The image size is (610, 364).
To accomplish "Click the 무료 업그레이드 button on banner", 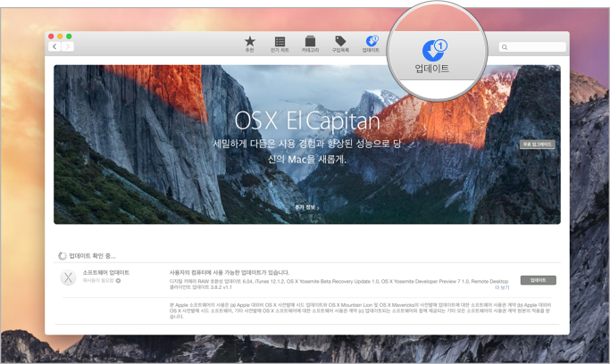I will tap(538, 145).
